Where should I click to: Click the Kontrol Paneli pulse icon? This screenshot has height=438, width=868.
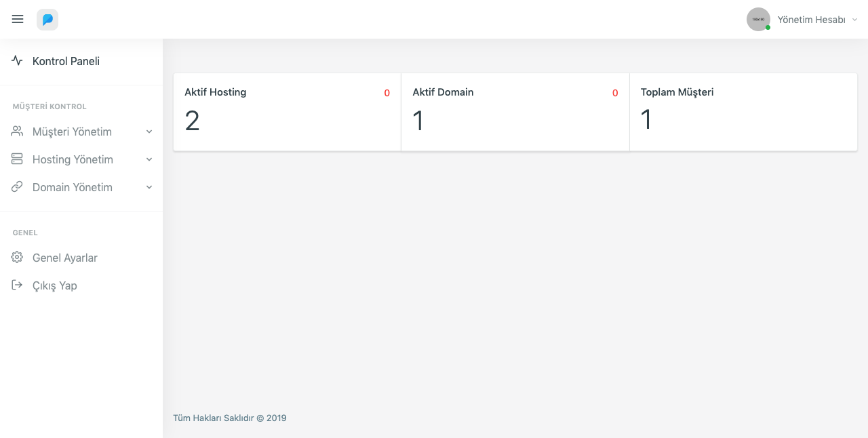[x=17, y=61]
